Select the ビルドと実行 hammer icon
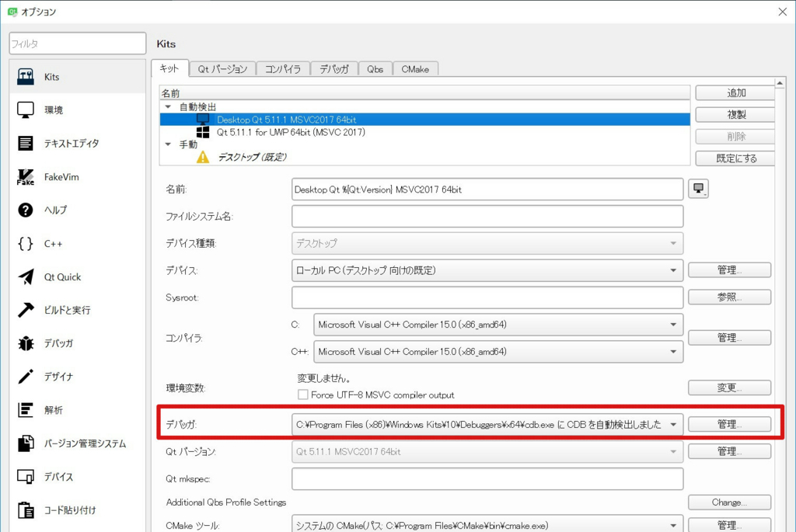The width and height of the screenshot is (796, 532). pos(26,310)
